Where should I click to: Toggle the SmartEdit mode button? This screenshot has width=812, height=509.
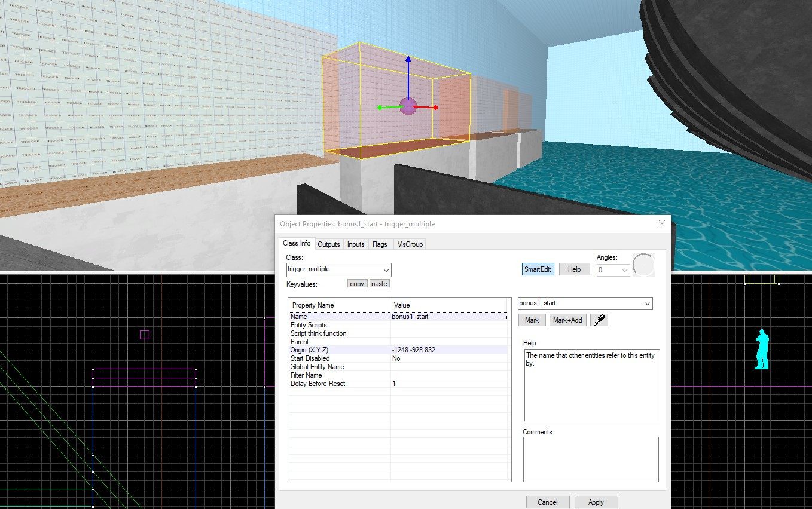click(x=538, y=269)
